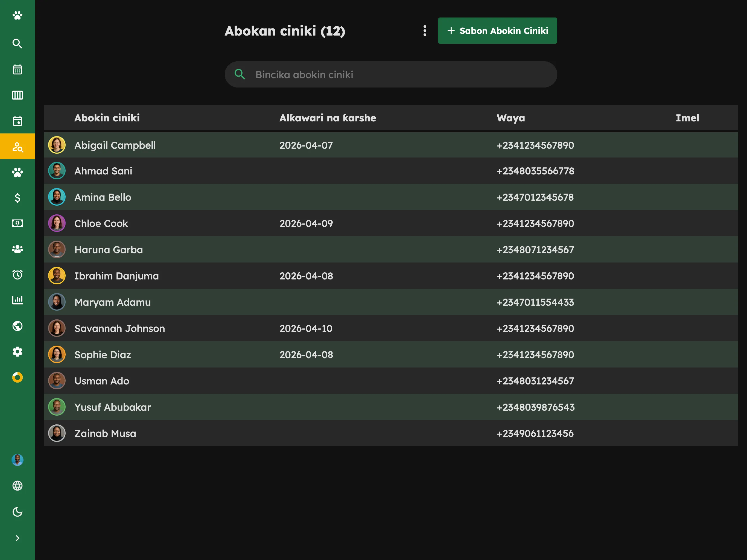Toggle dark mode with moon icon

17,512
